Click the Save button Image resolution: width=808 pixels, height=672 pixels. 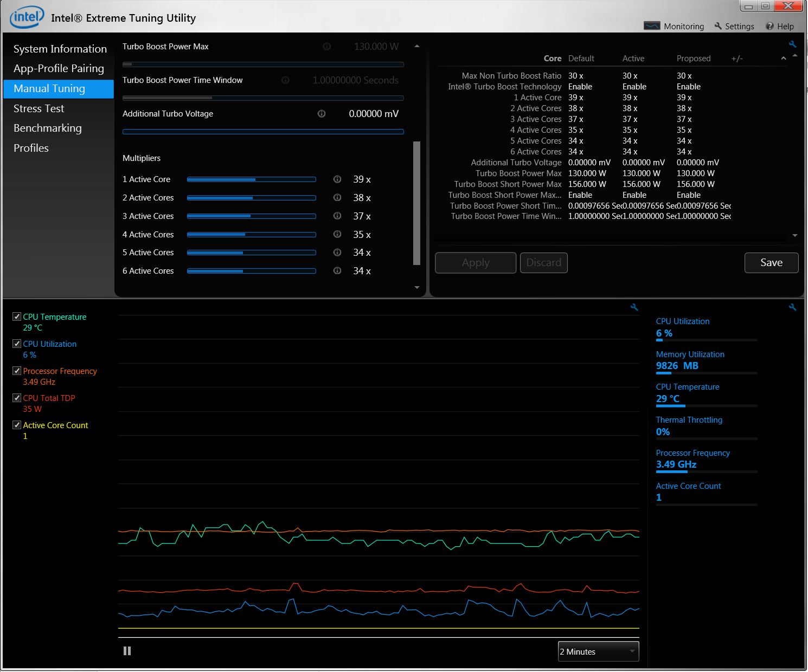[771, 263]
